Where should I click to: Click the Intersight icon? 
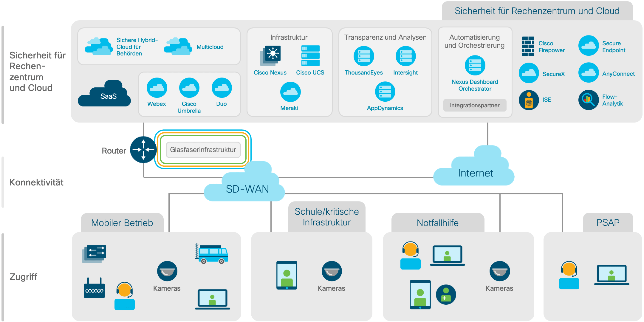click(405, 56)
